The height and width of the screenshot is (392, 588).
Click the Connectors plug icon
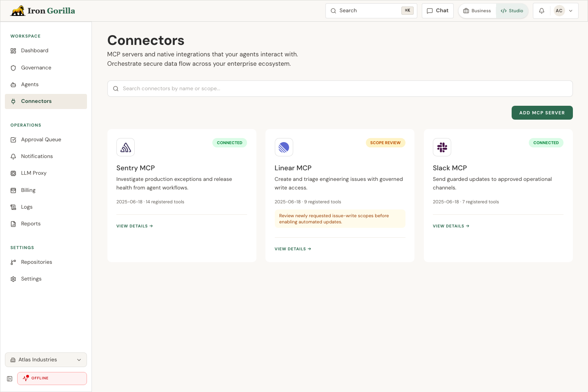pos(13,101)
